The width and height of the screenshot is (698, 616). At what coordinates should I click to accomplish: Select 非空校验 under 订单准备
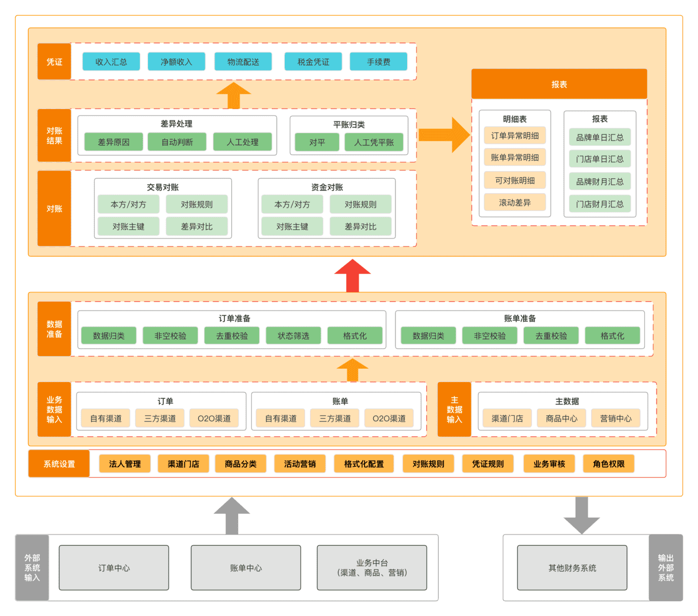(x=171, y=336)
